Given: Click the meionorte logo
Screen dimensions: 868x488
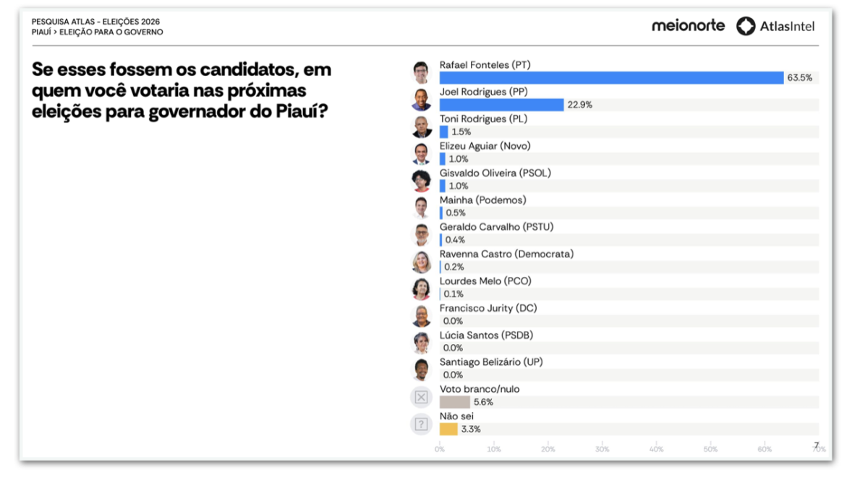Looking at the screenshot, I should [x=688, y=25].
